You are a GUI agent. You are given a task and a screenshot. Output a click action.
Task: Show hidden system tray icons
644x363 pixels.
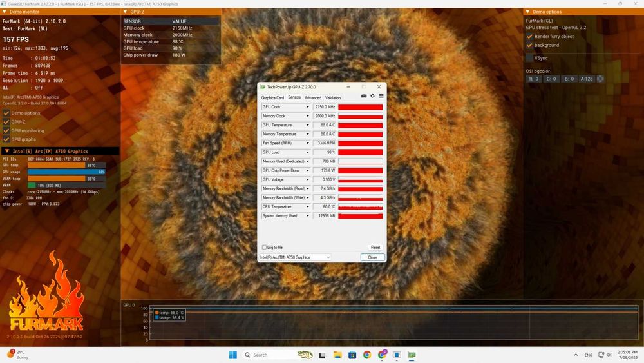coord(576,355)
